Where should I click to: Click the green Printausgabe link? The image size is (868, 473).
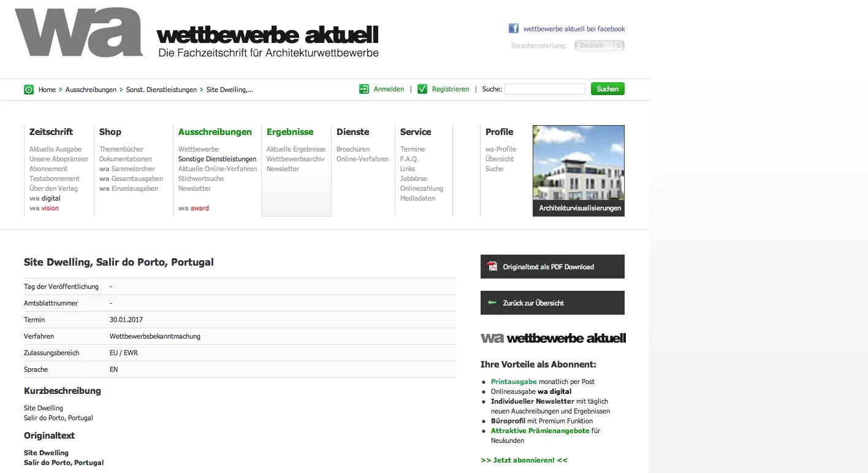(514, 382)
